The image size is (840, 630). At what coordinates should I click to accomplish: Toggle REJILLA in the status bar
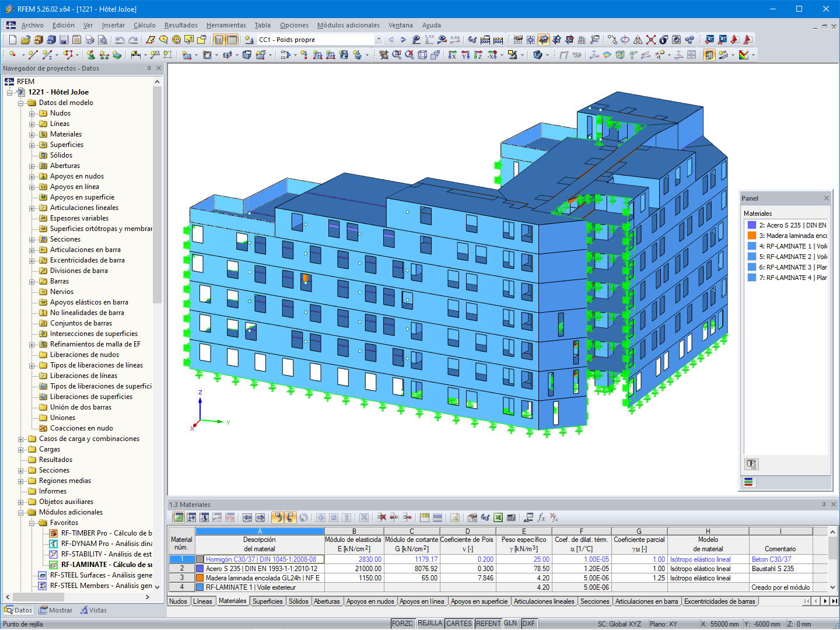coord(430,623)
